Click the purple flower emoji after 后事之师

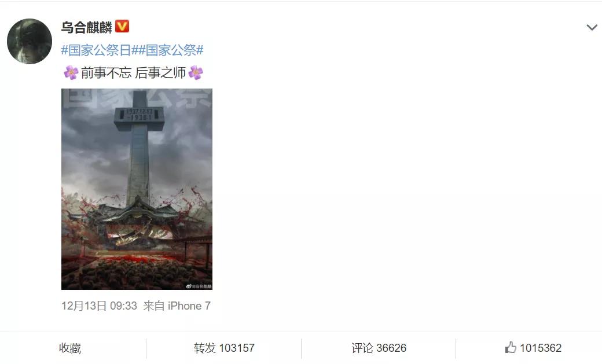[196, 72]
